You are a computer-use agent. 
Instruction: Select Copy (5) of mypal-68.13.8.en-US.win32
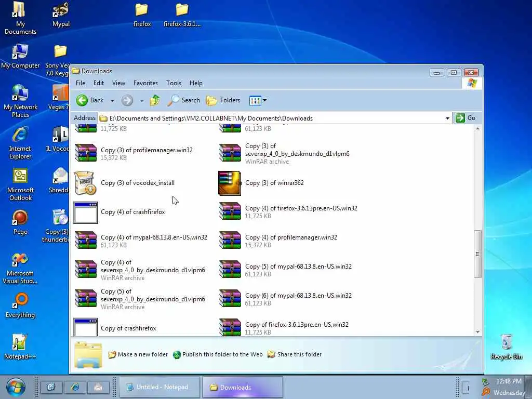[x=285, y=270]
